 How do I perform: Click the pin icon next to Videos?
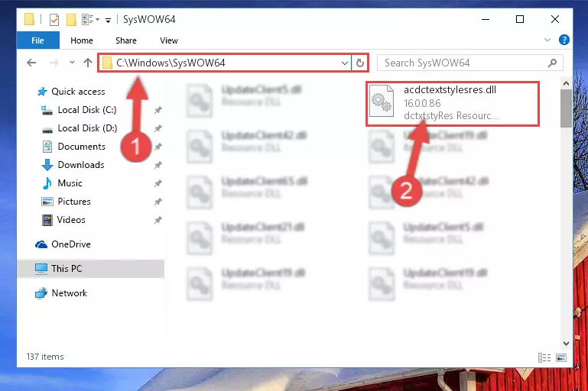(158, 220)
